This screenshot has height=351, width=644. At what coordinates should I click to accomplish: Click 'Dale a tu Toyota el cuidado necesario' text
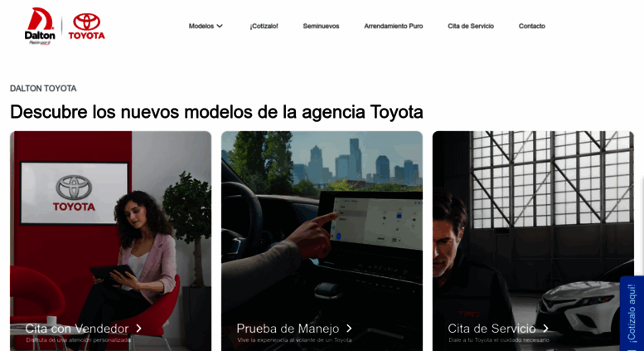[499, 340]
